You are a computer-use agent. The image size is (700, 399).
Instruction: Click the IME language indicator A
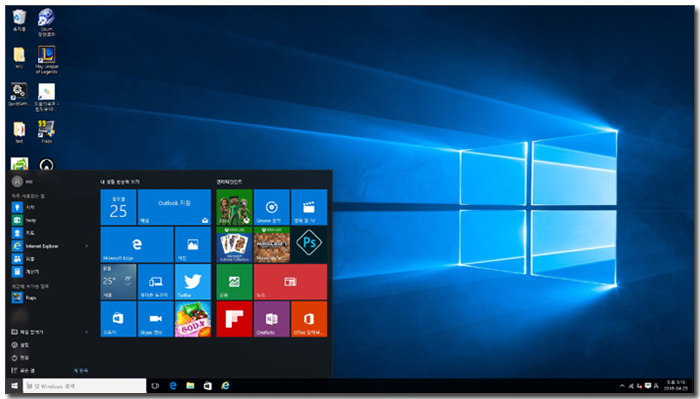click(656, 386)
